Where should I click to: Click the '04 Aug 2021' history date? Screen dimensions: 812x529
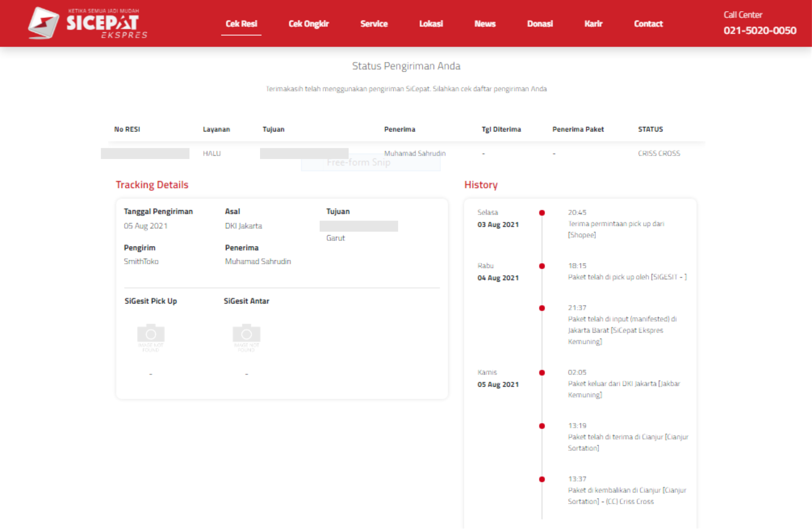[498, 278]
